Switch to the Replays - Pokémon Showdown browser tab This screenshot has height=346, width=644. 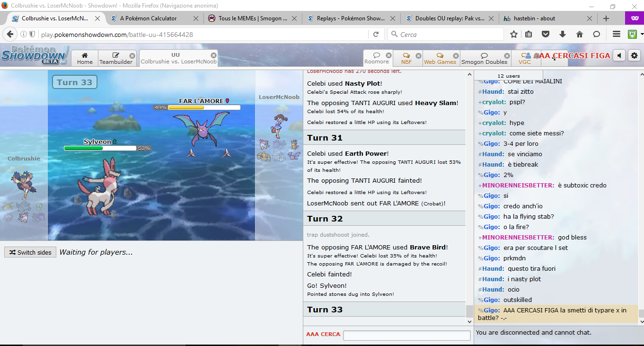pyautogui.click(x=350, y=18)
